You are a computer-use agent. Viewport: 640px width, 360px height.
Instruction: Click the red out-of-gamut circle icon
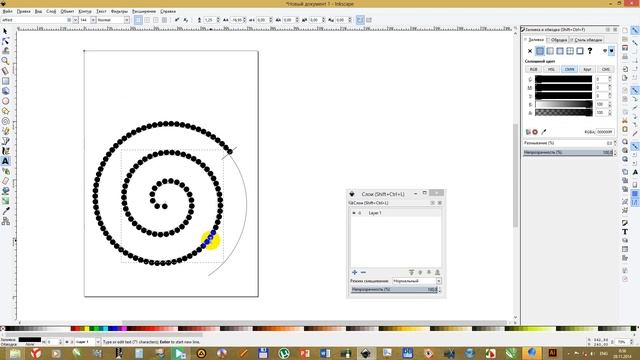(x=535, y=132)
